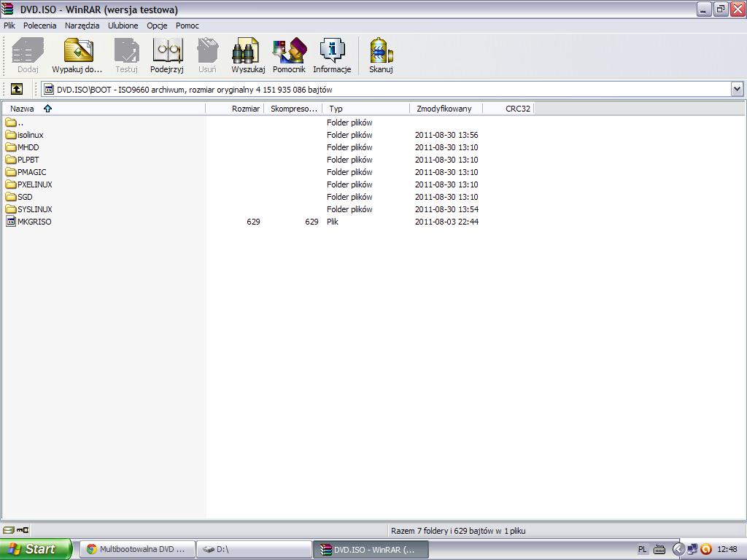Switch to D:\ taskbar window
Image resolution: width=747 pixels, height=560 pixels.
(254, 549)
